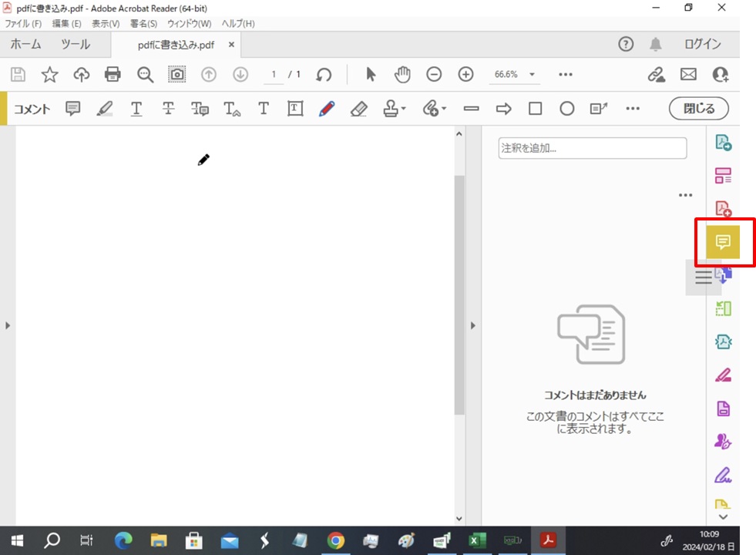Open text search with the magnifier icon
The height and width of the screenshot is (555, 756).
[145, 75]
